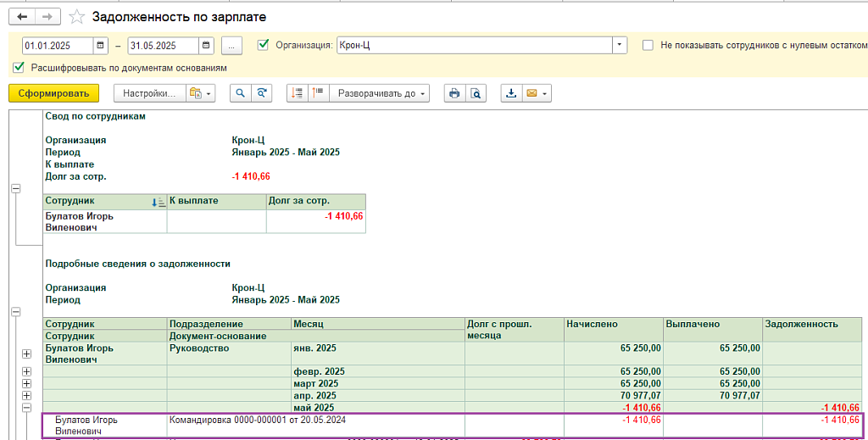Open the 'Разворачивать до' dropdown
The image size is (868, 440).
pyautogui.click(x=380, y=93)
